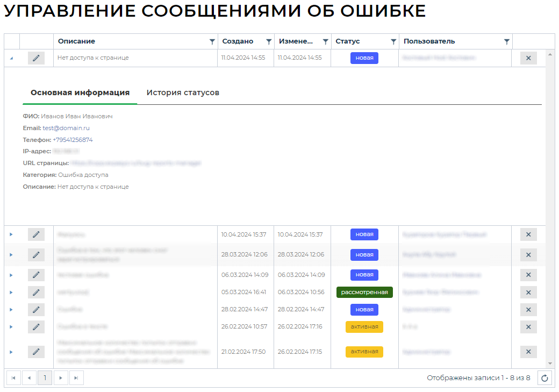Click phone number +79541256874 link
This screenshot has width=559, height=392.
point(73,140)
